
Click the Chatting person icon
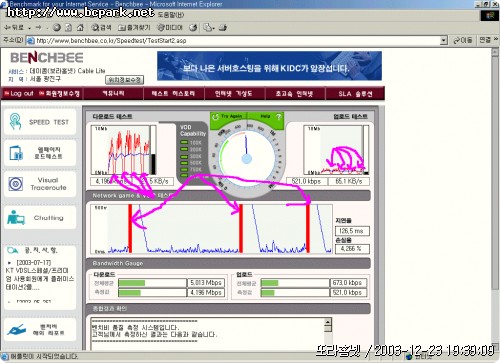[16, 217]
